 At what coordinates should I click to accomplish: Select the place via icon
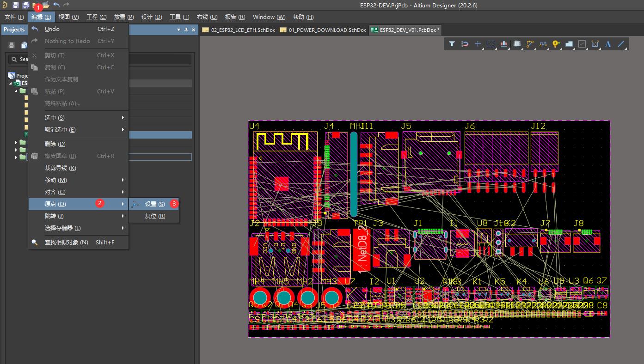pos(556,44)
